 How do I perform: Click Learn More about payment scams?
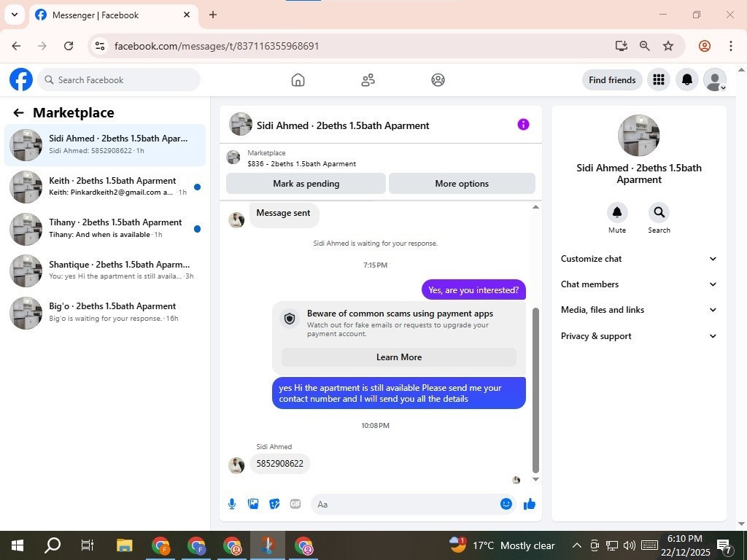[x=399, y=357]
